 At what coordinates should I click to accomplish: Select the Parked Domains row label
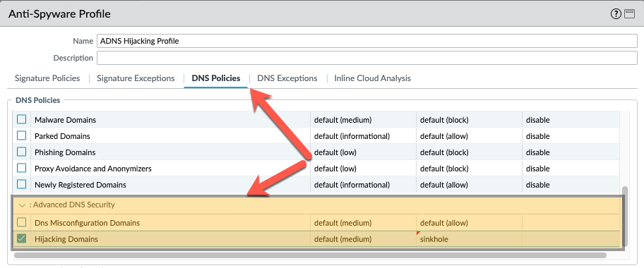coord(62,136)
